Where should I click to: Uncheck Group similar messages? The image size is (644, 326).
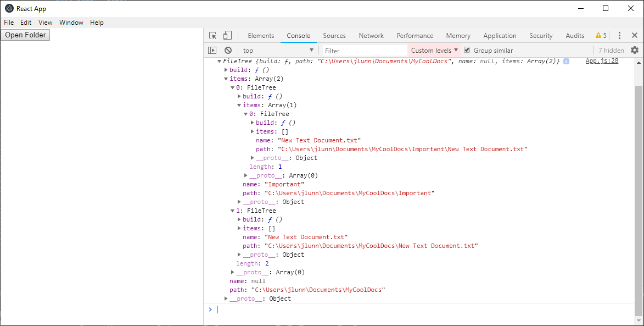click(467, 50)
